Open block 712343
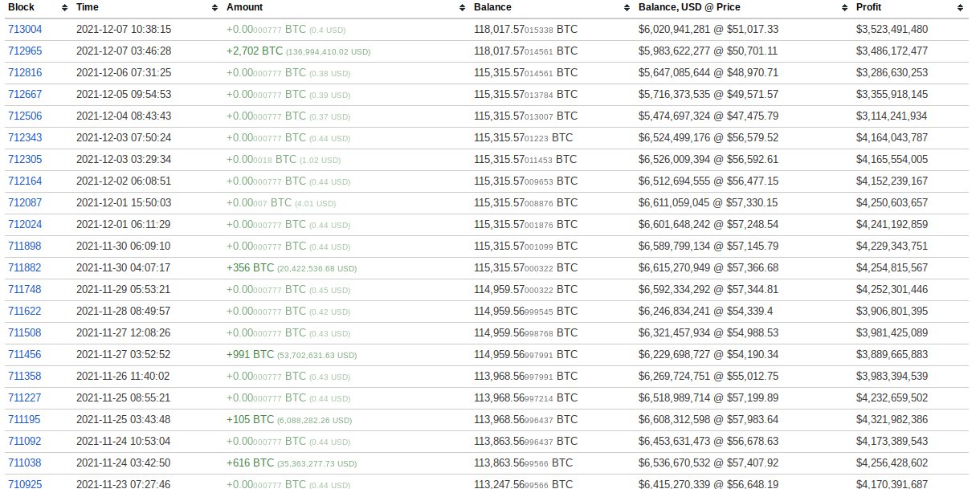This screenshot has height=489, width=980. pyautogui.click(x=18, y=137)
